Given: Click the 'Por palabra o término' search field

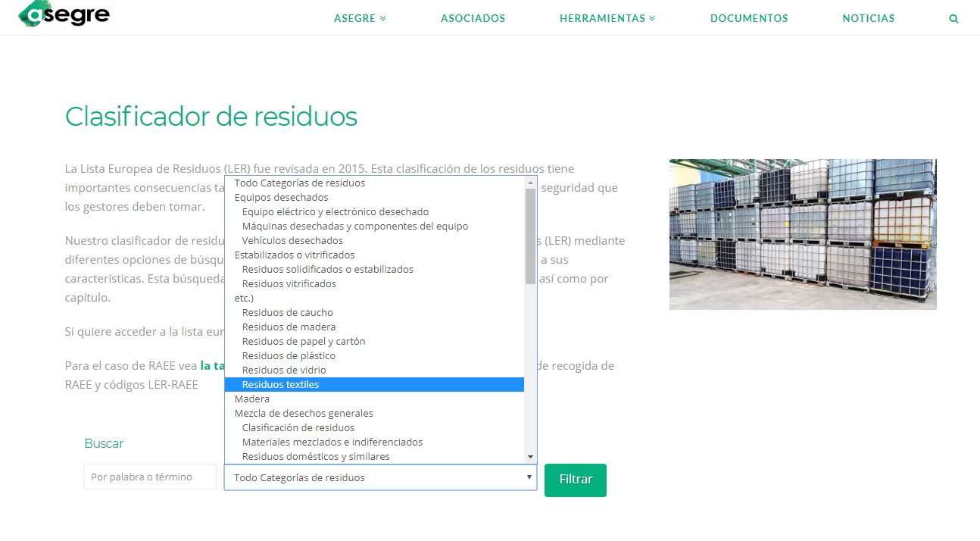Looking at the screenshot, I should click(x=150, y=477).
